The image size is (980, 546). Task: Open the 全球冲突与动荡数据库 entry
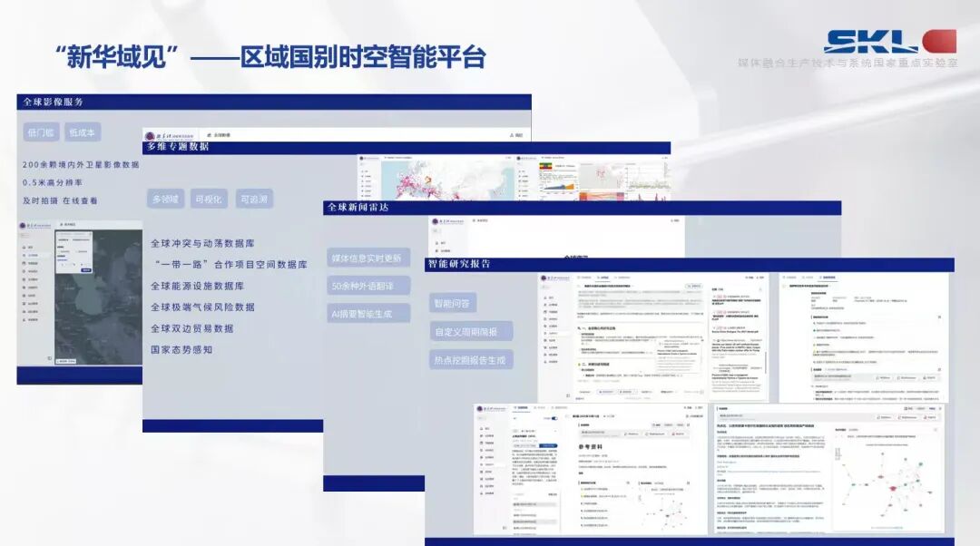pos(201,244)
